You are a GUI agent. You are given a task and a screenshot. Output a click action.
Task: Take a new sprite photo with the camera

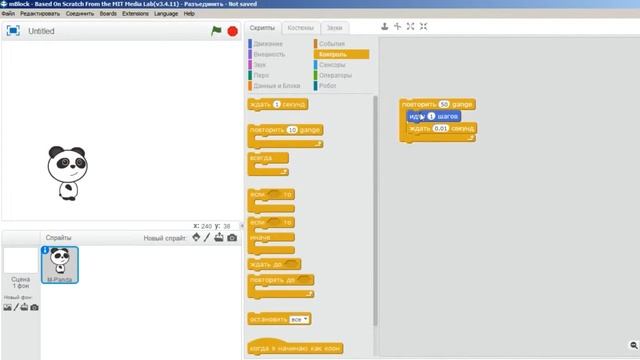(x=232, y=238)
